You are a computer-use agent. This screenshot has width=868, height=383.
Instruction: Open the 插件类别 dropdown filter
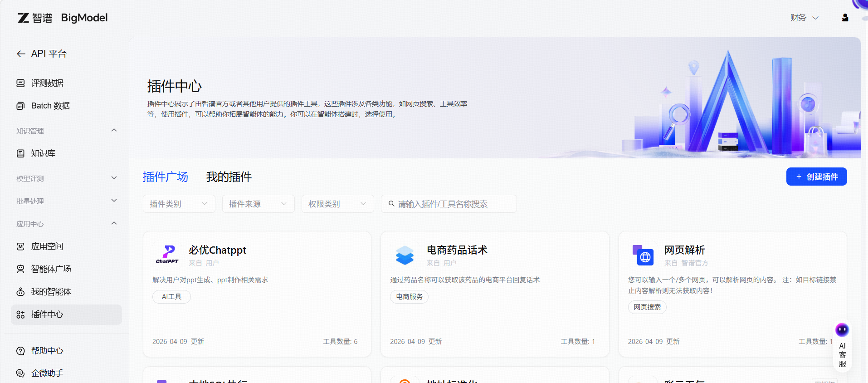pos(179,204)
